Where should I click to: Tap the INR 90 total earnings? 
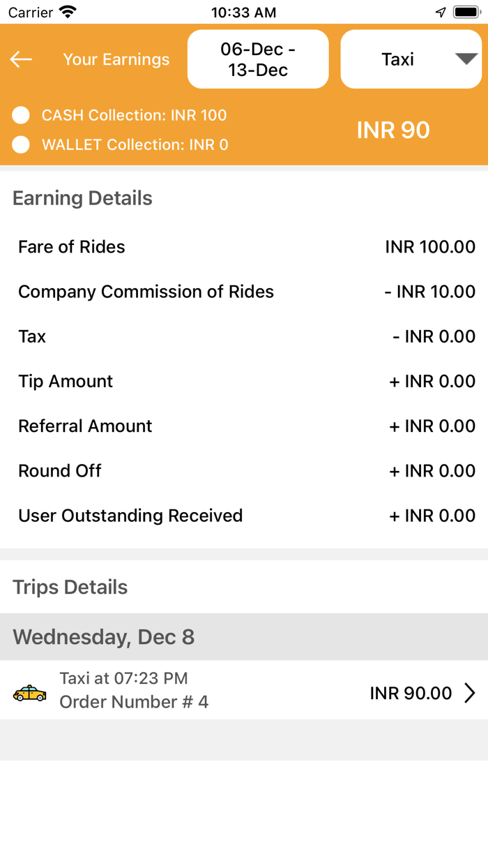[x=393, y=130]
